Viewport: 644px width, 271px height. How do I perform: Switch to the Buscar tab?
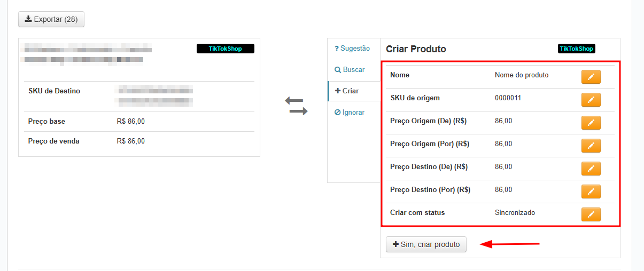[350, 69]
